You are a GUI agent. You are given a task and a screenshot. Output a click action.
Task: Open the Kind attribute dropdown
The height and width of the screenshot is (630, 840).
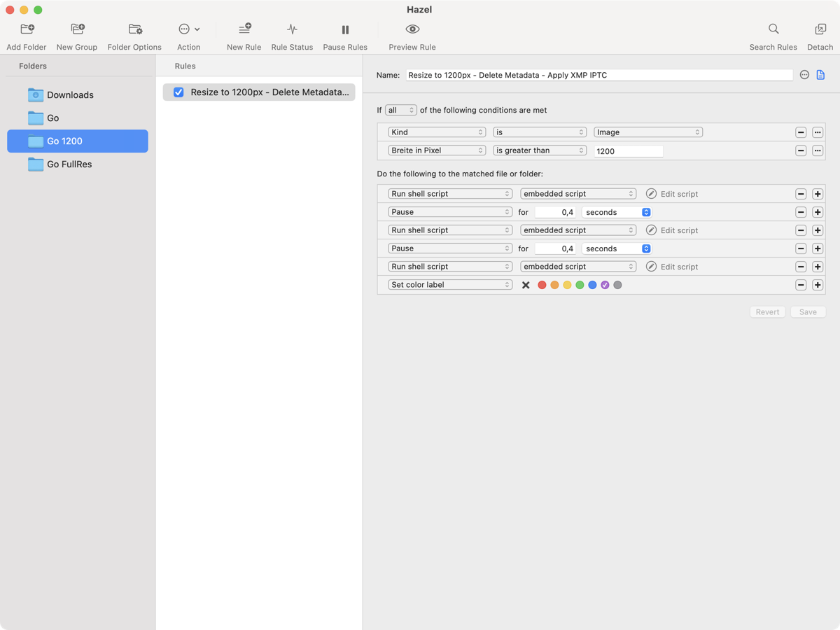click(x=437, y=132)
